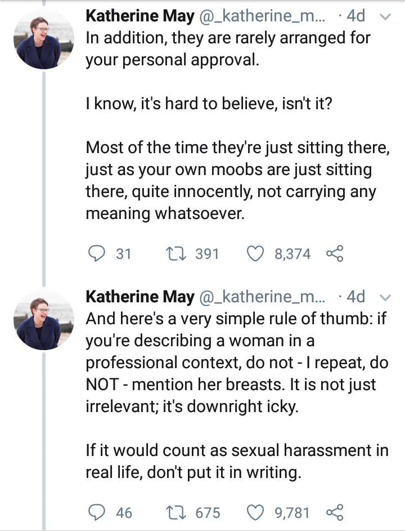Open the tweet mentioning 'moobs'
This screenshot has width=405, height=532.
231,180
